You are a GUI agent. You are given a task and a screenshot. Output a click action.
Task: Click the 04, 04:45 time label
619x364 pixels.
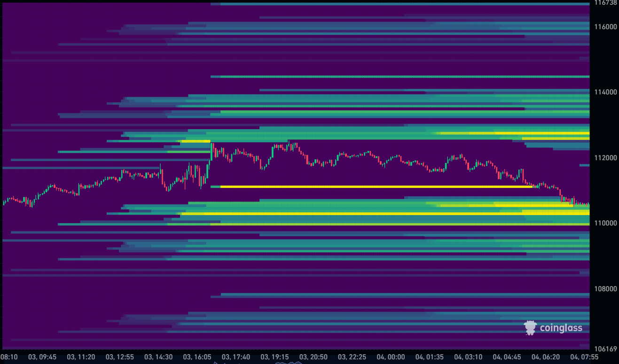[507, 357]
